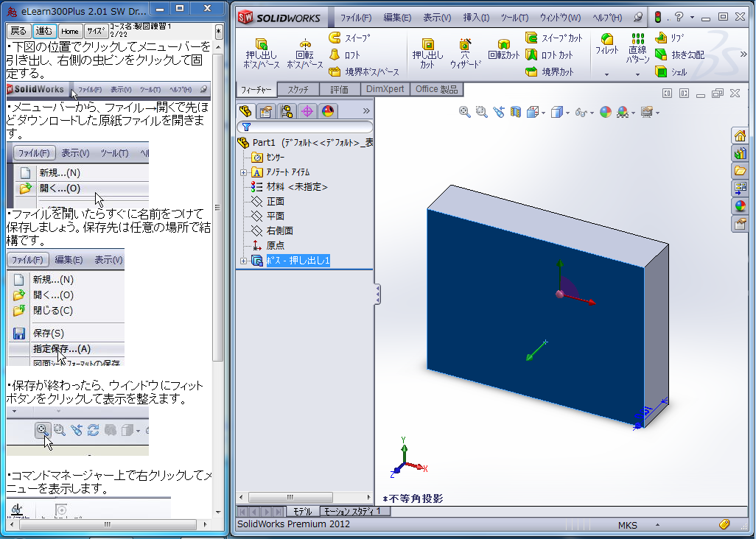Switch to the スケッチ tab
Image resolution: width=756 pixels, height=539 pixels.
pyautogui.click(x=298, y=90)
